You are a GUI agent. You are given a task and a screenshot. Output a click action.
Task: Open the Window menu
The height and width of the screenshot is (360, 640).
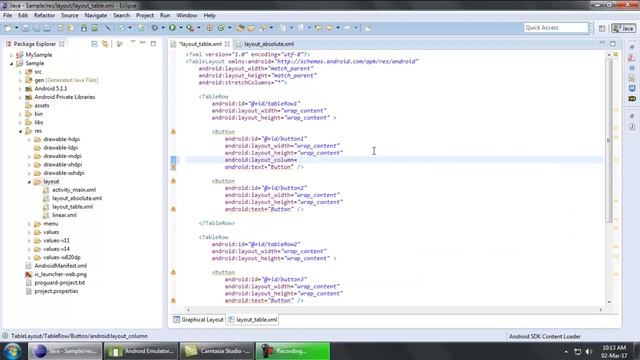[187, 16]
